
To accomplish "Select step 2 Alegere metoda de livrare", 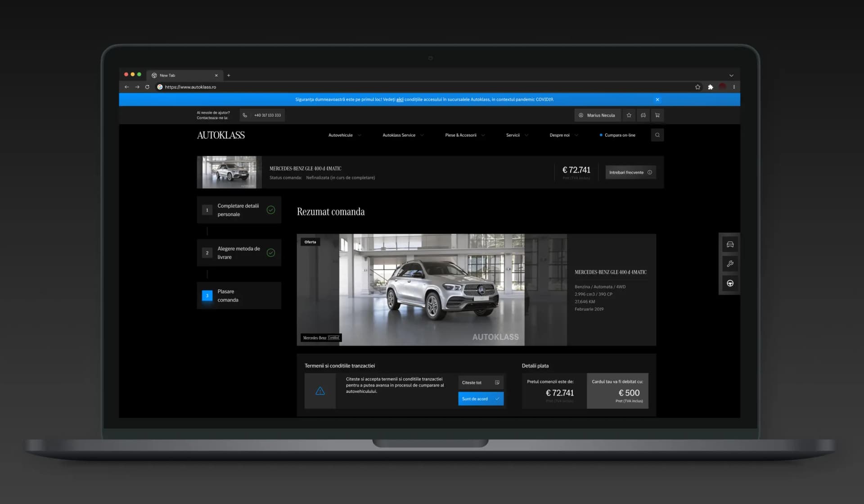I will [x=239, y=253].
